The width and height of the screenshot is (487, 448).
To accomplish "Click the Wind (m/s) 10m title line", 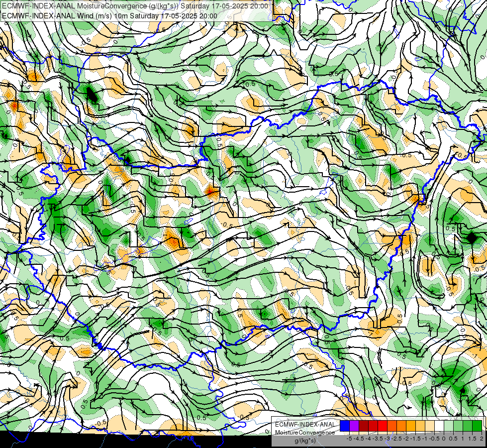I will pos(109,16).
